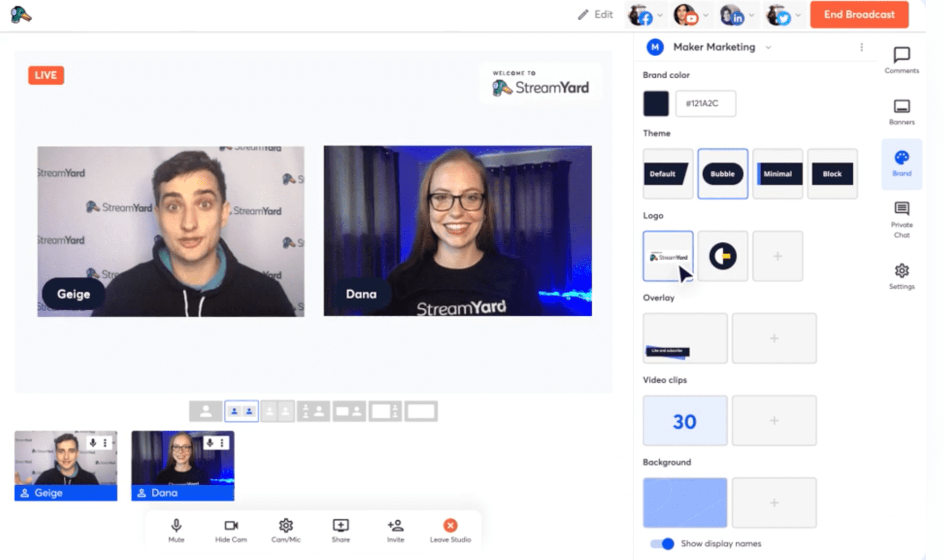Add a new logo with plus tile
Image resolution: width=944 pixels, height=560 pixels.
pos(777,256)
